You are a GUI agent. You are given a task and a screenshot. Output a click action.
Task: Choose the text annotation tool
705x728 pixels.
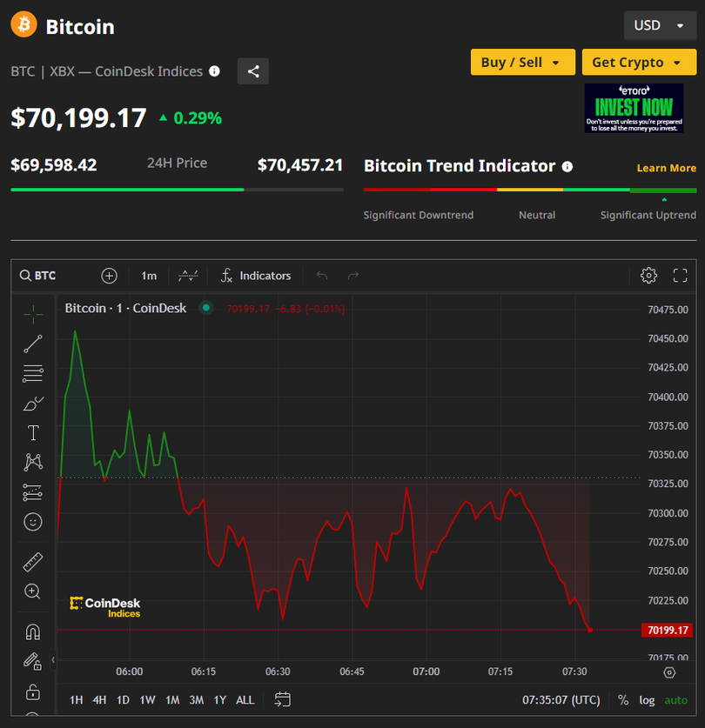pos(33,433)
